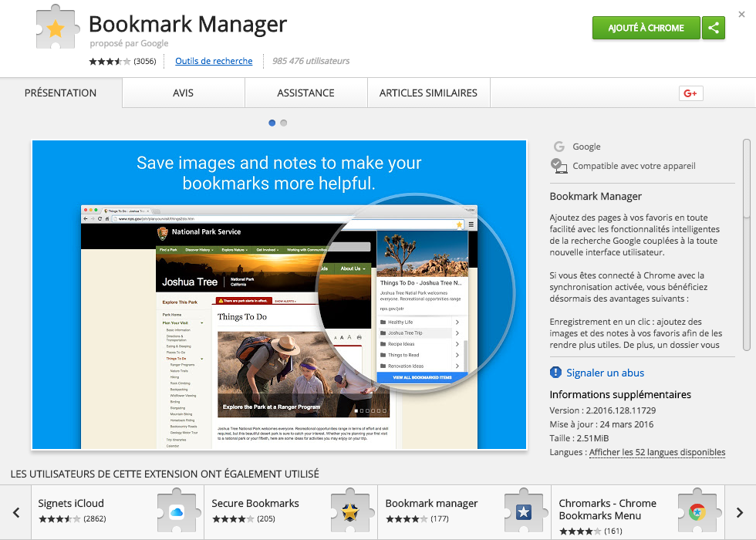756x540 pixels.
Task: Click the Signets iCloud rating (2862)
Action: pyautogui.click(x=73, y=518)
